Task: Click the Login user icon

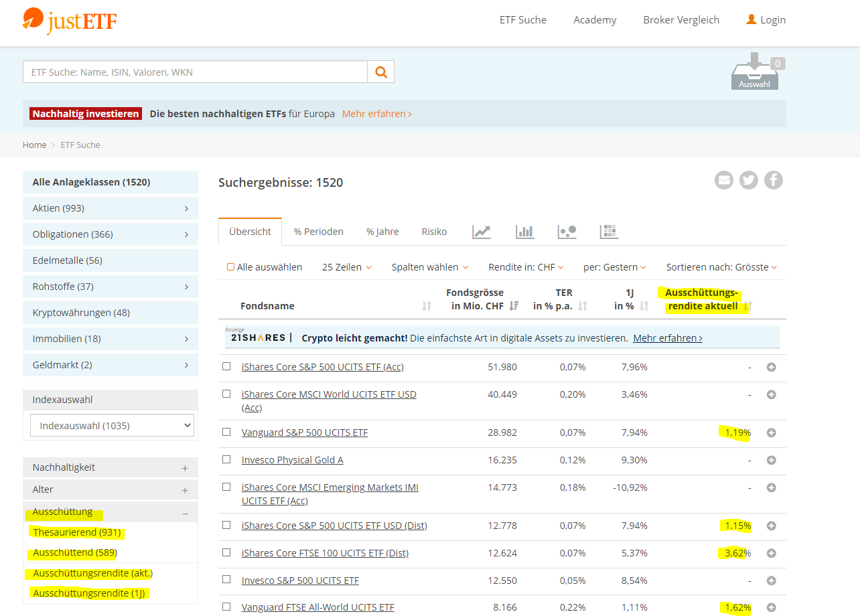Action: (751, 19)
